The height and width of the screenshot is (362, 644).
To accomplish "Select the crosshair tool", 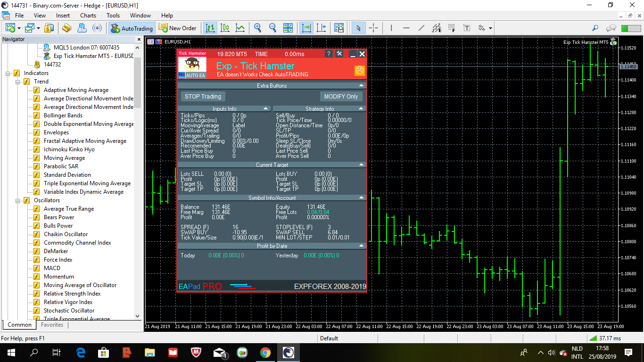I will point(373,28).
